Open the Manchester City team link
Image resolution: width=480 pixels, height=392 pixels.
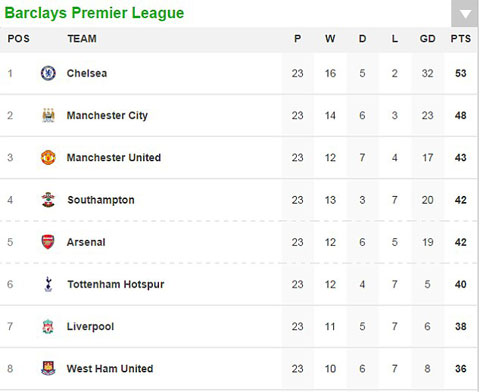pyautogui.click(x=107, y=116)
